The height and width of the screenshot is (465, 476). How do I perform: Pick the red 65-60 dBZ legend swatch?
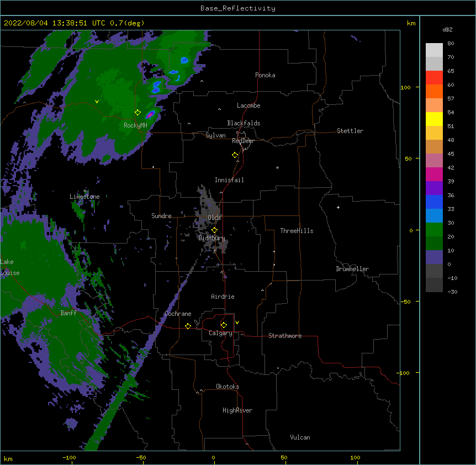[x=434, y=77]
